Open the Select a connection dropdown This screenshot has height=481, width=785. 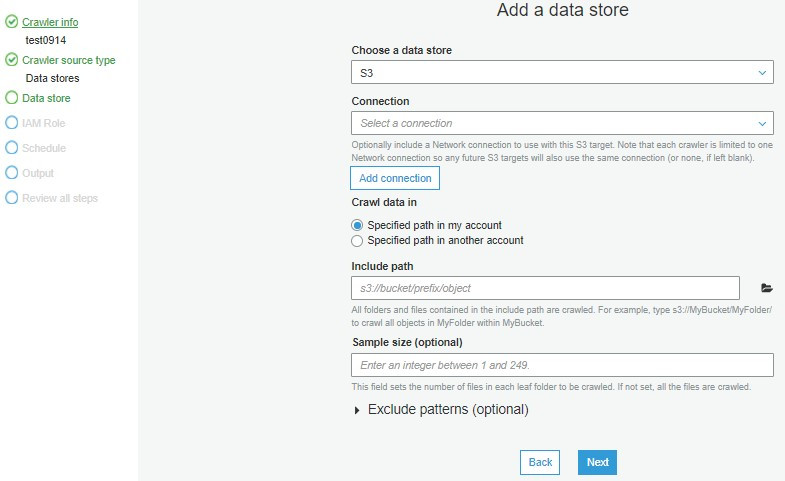point(562,123)
